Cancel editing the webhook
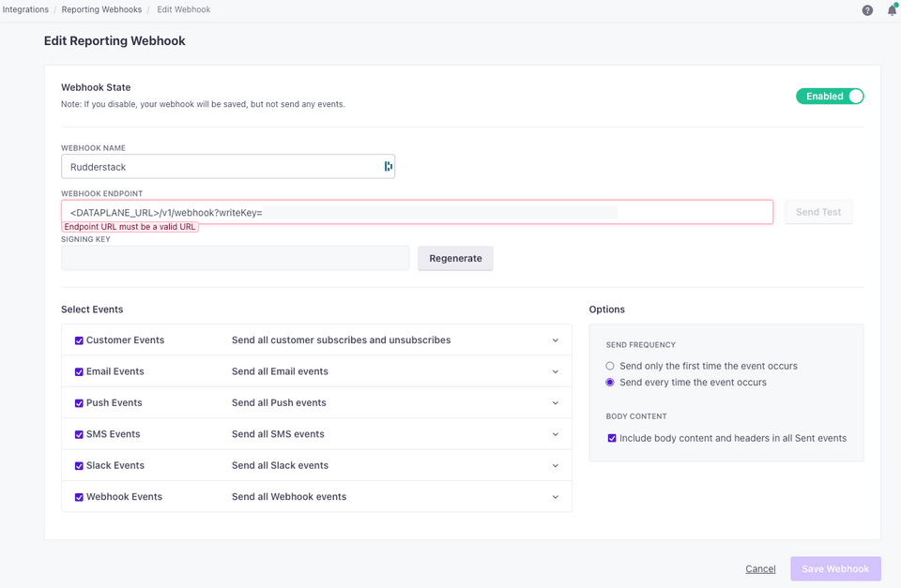Image resolution: width=901 pixels, height=588 pixels. pos(760,568)
